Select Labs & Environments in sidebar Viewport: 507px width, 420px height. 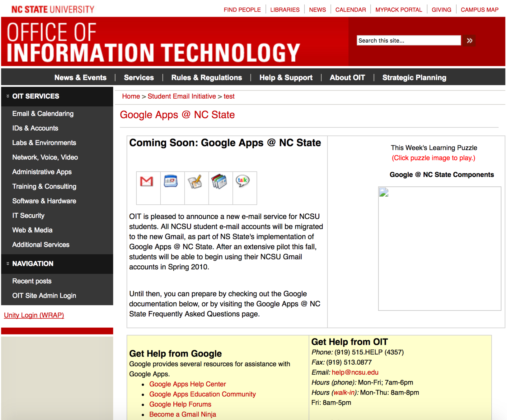coord(44,143)
